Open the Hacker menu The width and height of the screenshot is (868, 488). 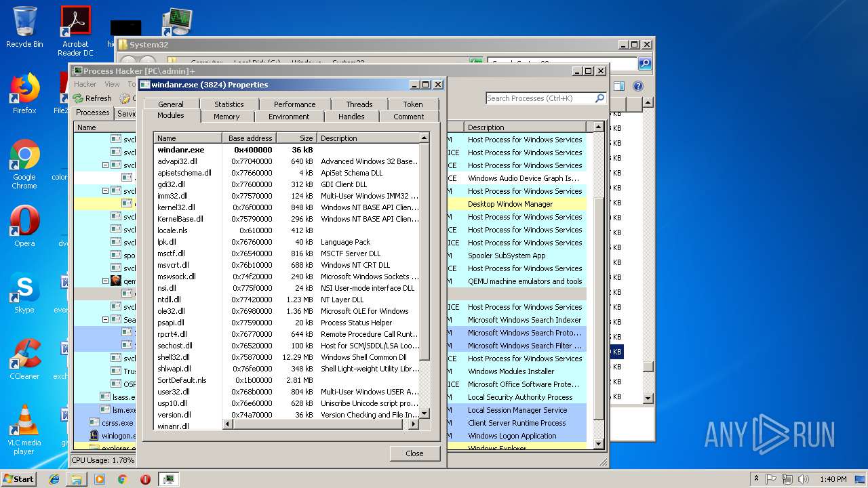85,84
